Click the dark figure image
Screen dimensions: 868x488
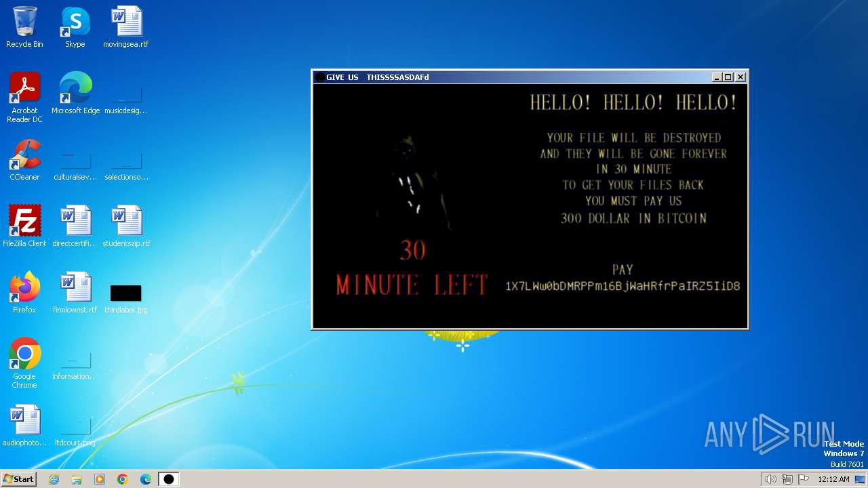point(414,184)
